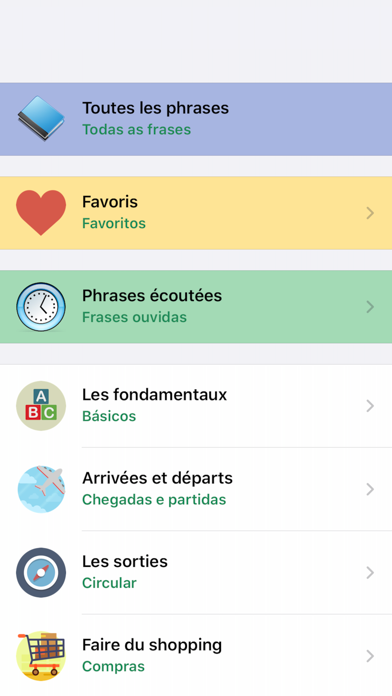392x696 pixels.
Task: Select the Favoris list entry
Action: point(196,213)
